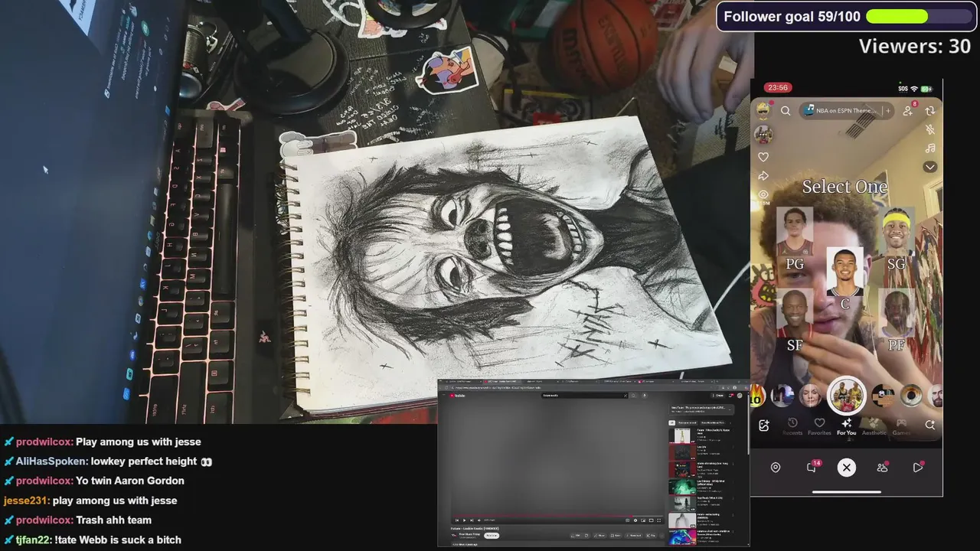The height and width of the screenshot is (551, 980).
Task: Click chat message "Yo twin Aaron Gordon"
Action: pos(130,481)
